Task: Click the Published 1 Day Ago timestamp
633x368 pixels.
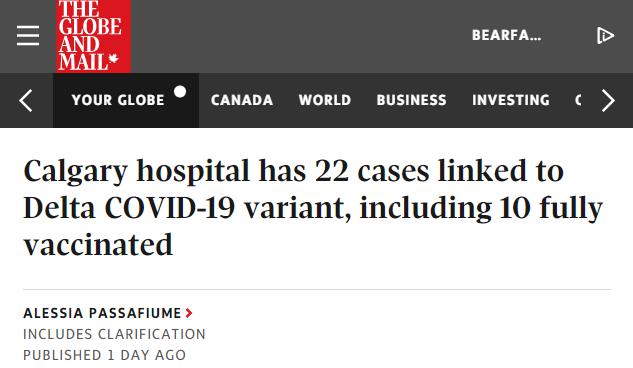Action: [x=105, y=355]
